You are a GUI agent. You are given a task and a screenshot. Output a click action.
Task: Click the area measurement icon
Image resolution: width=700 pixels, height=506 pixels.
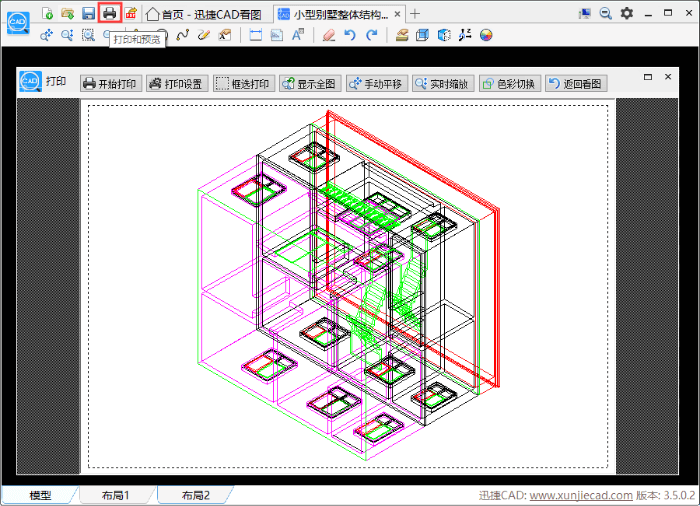[277, 35]
